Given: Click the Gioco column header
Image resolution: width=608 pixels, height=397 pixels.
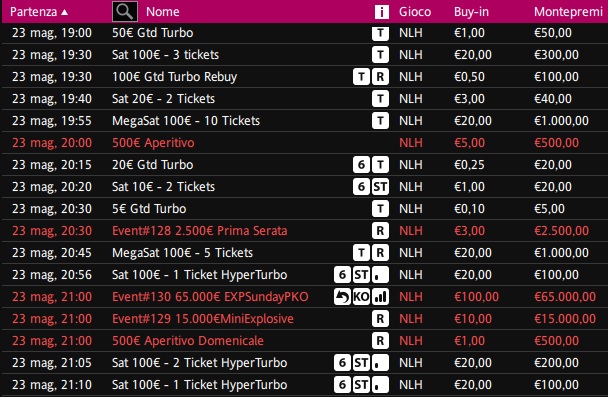Looking at the screenshot, I should coord(415,12).
